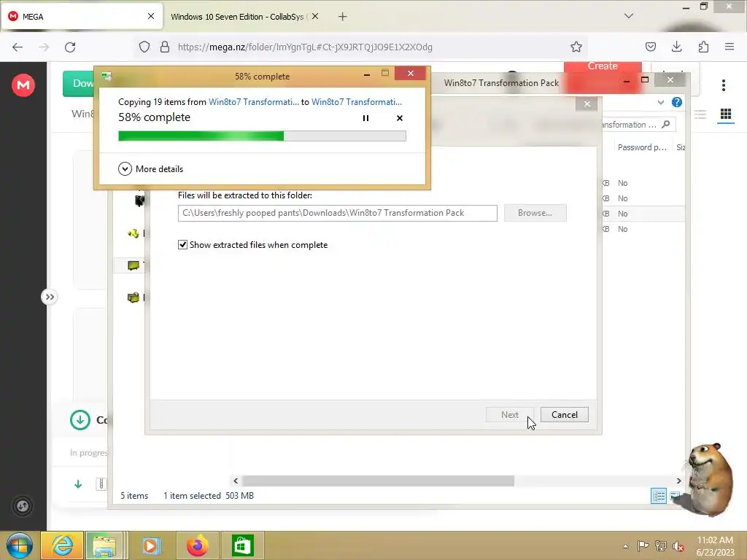Open Firefox extensions icon
Image resolution: width=747 pixels, height=560 pixels.
pos(703,47)
